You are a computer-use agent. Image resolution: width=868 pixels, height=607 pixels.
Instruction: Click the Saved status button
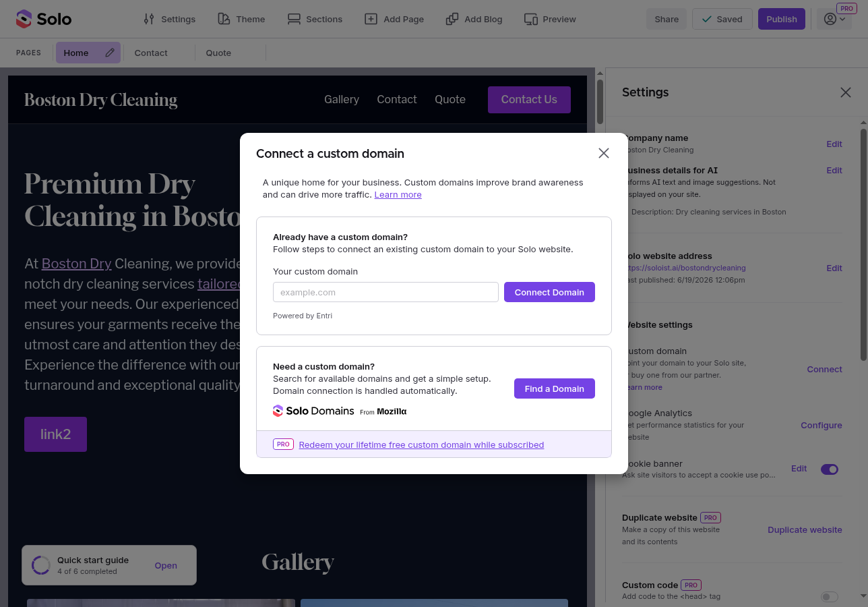coord(722,19)
